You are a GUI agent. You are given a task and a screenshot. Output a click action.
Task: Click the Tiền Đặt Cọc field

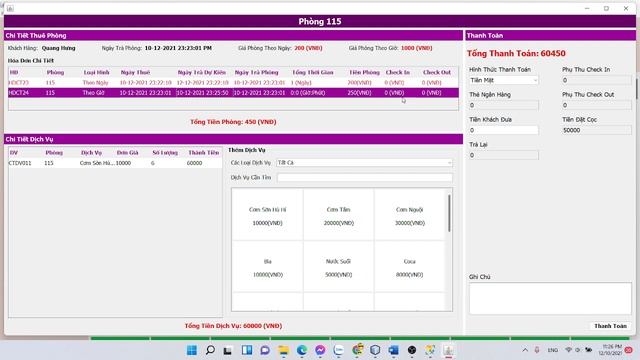597,130
